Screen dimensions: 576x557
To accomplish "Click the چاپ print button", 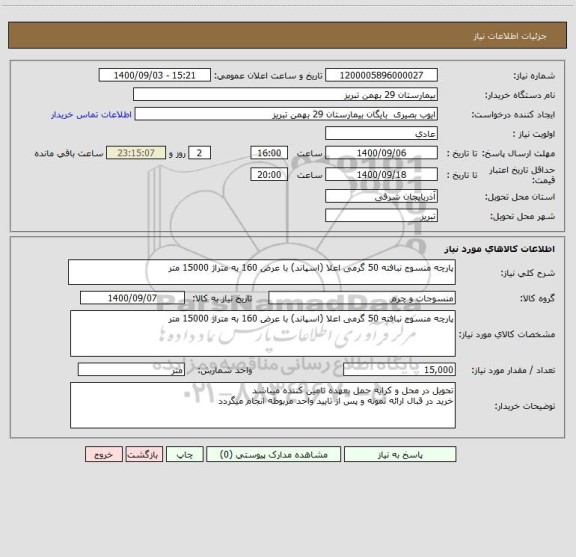I will pyautogui.click(x=184, y=454).
